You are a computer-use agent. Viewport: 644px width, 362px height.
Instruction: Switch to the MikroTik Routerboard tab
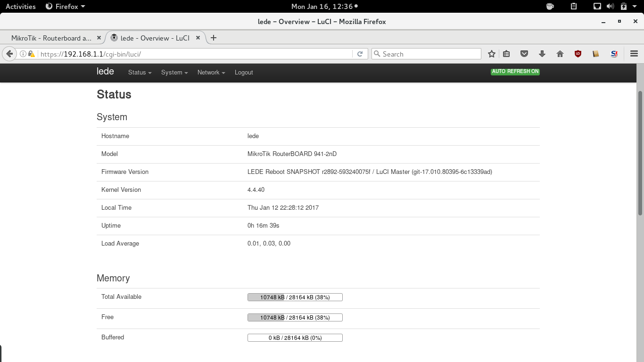pos(52,38)
